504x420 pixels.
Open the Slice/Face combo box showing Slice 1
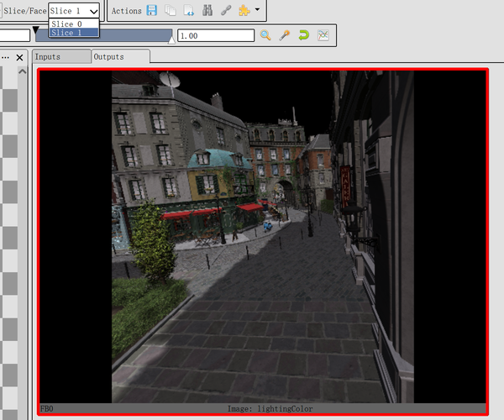point(74,11)
